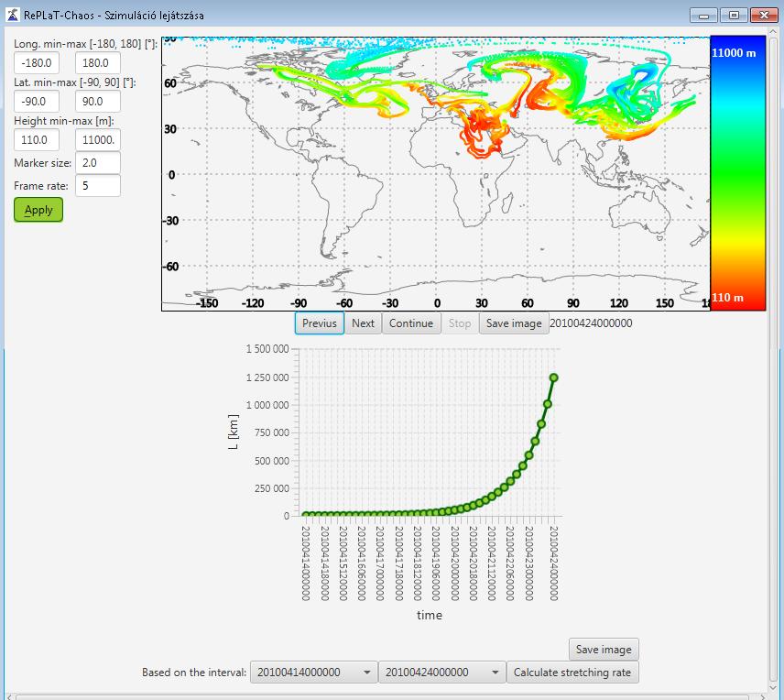Click the '-90' longitude label on the map
The image size is (784, 700).
pos(299,303)
